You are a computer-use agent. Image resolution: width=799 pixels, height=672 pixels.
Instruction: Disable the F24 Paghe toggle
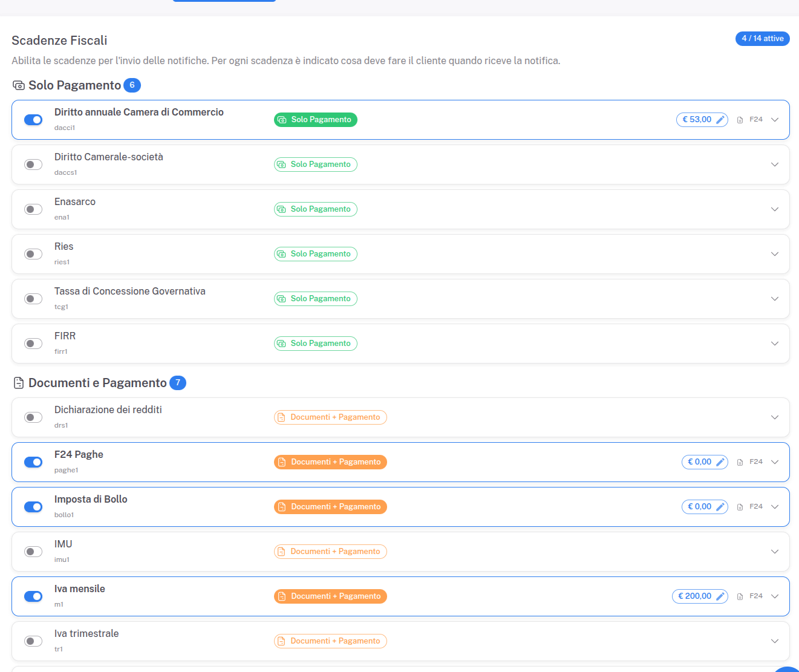tap(33, 462)
